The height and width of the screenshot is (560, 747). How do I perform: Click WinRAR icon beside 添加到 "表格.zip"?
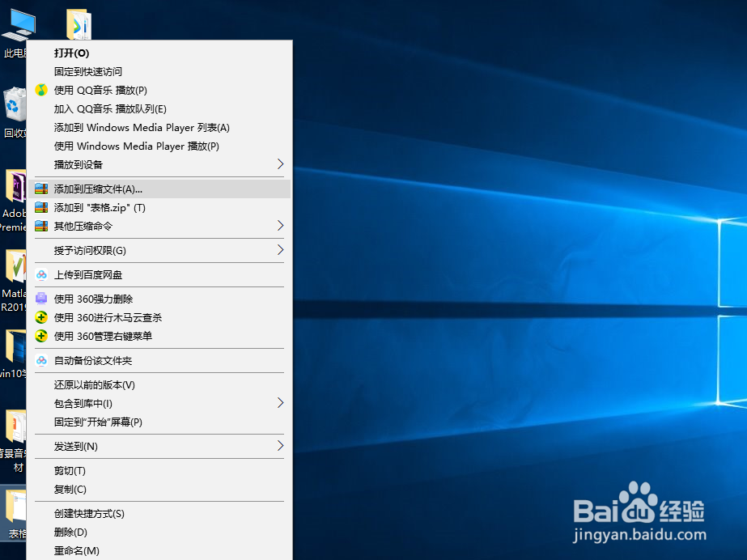(41, 208)
